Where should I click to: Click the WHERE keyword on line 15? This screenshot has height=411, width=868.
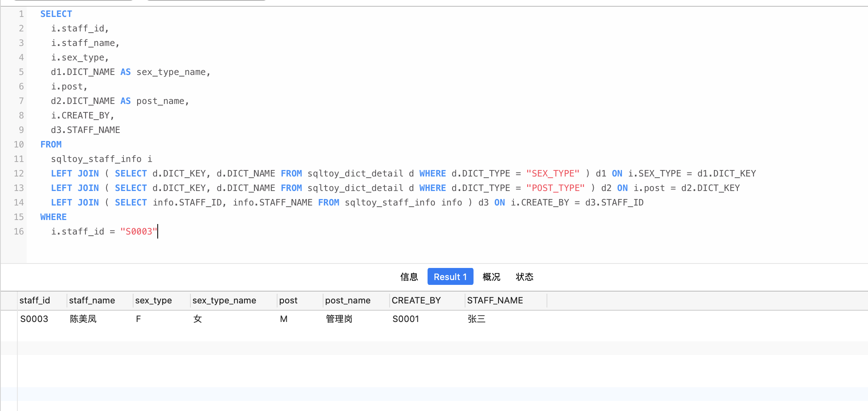click(53, 217)
